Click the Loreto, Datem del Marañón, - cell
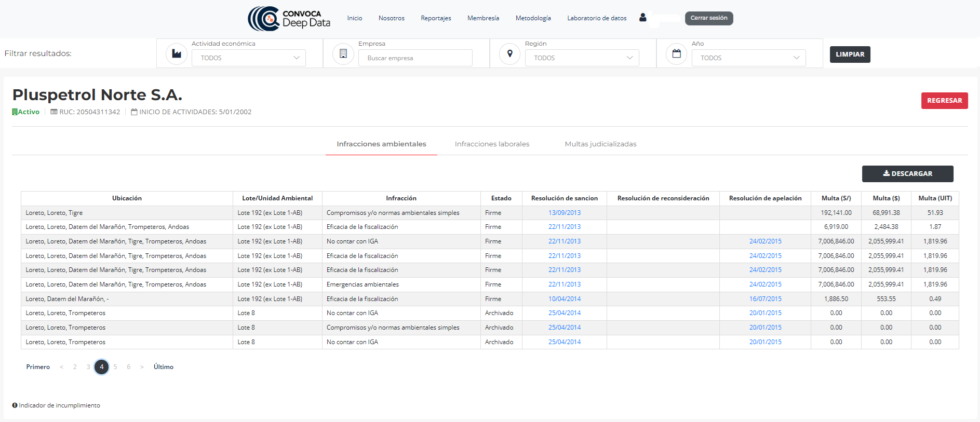Screen dimensions: 980x422 tap(127, 299)
